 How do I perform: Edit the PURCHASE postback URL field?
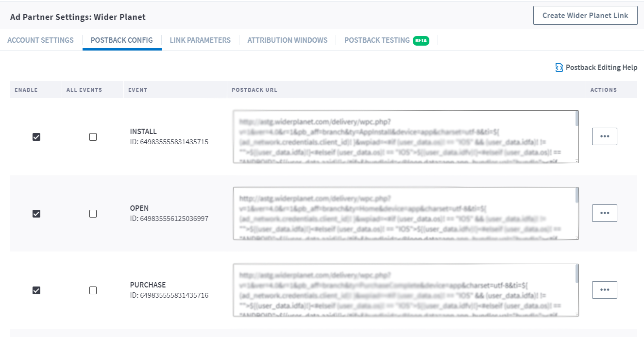point(406,290)
